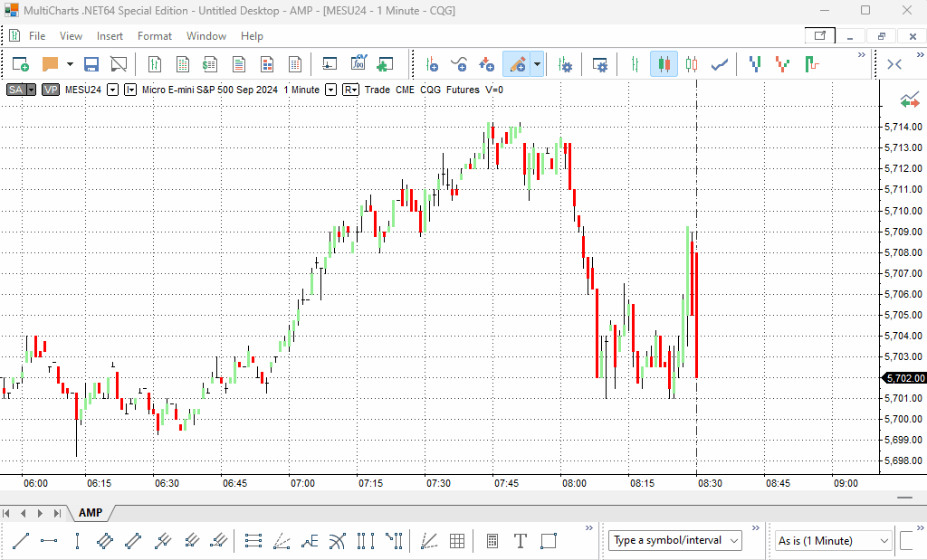The width and height of the screenshot is (927, 560).
Task: Click Insert Study curve icon
Action: pyautogui.click(x=459, y=64)
